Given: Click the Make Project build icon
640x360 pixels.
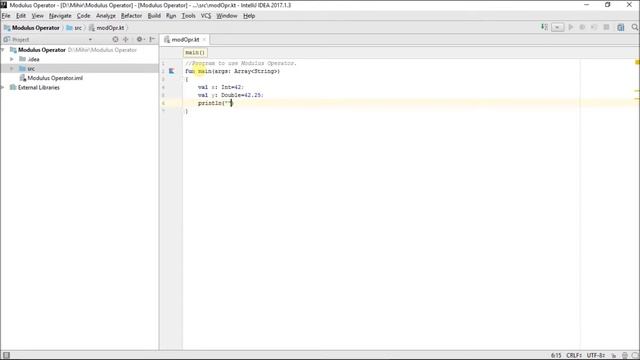Looking at the screenshot, I should click(544, 27).
